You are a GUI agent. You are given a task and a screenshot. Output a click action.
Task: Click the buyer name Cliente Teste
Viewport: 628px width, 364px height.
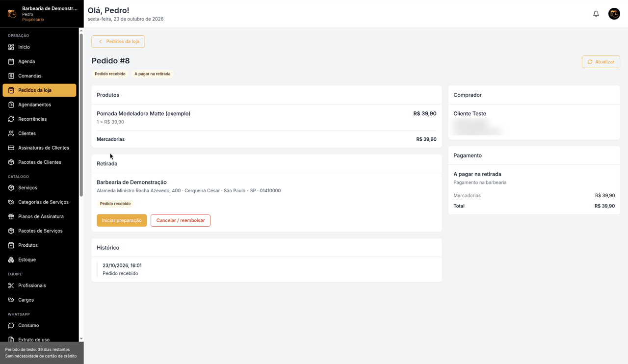point(470,113)
